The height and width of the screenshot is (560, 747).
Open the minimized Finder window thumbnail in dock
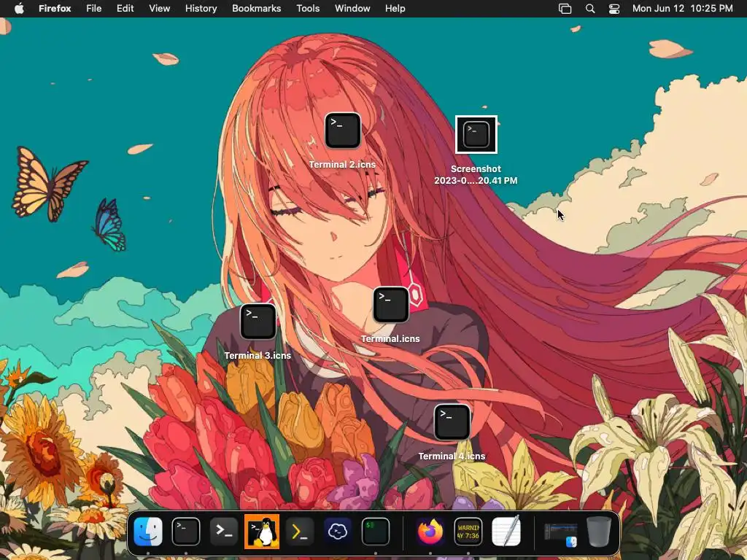point(561,534)
